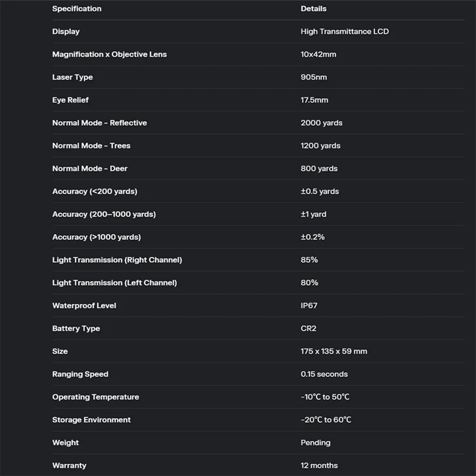Select the High Transmittance LCD value
Screen dimensions: 476x476
coord(345,31)
